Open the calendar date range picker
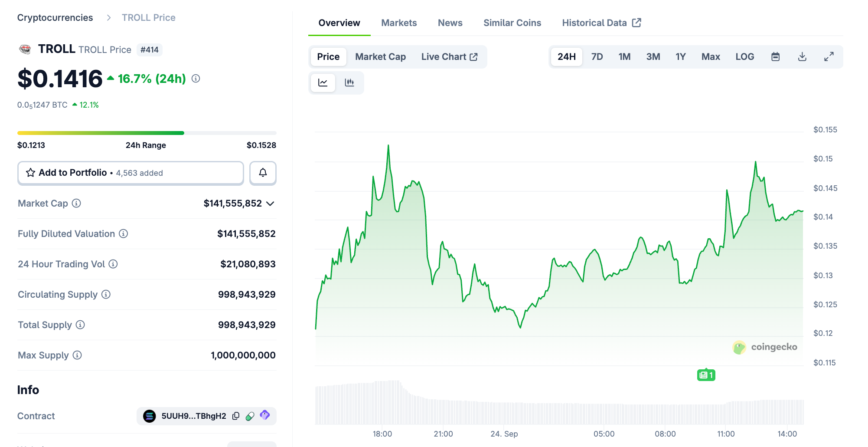 click(x=775, y=57)
